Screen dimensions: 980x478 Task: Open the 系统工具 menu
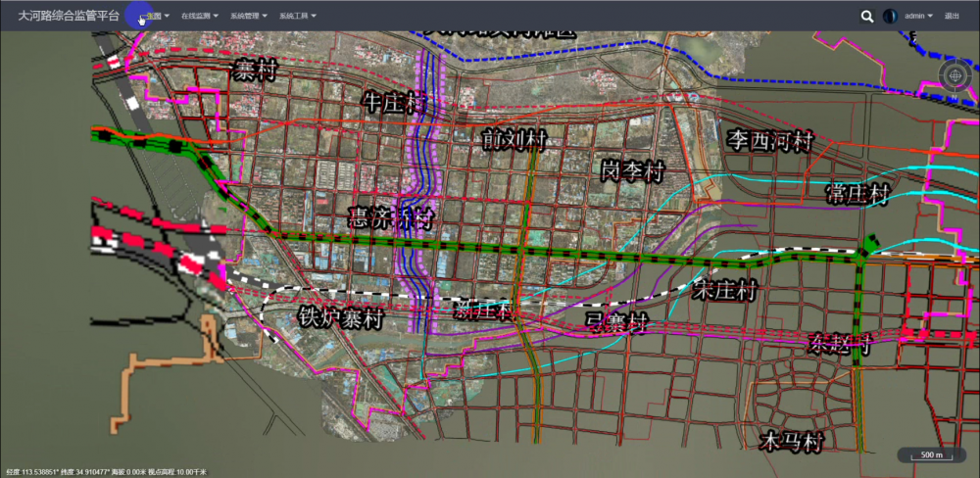pyautogui.click(x=298, y=17)
